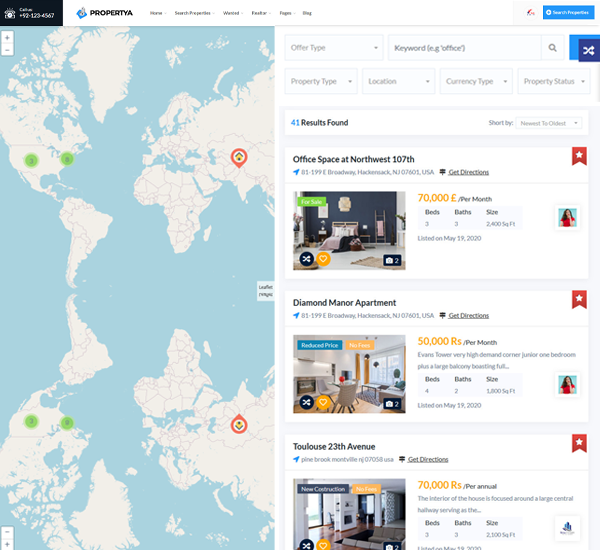Click the green cluster marker labeled 8 on top map
The image size is (600, 550).
[67, 159]
